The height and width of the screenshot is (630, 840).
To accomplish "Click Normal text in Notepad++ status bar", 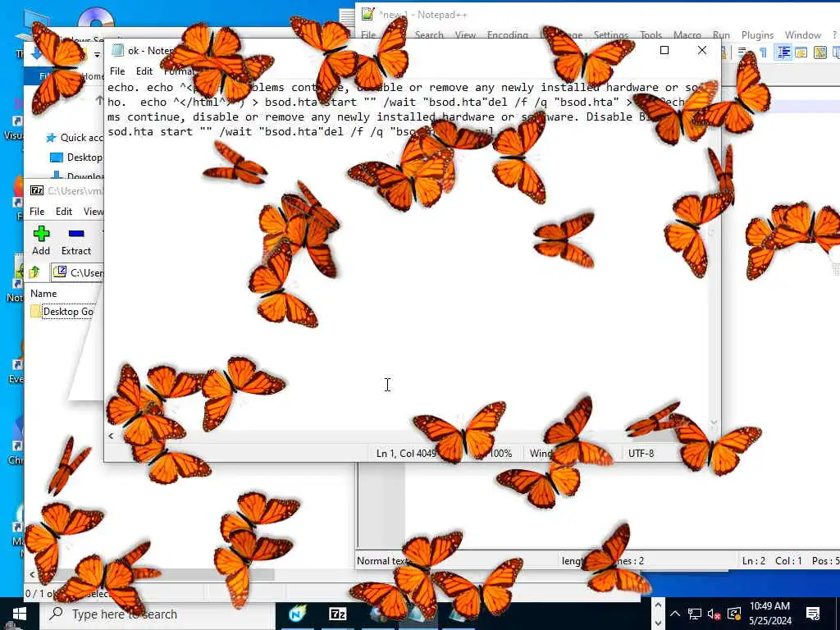I will [x=382, y=561].
